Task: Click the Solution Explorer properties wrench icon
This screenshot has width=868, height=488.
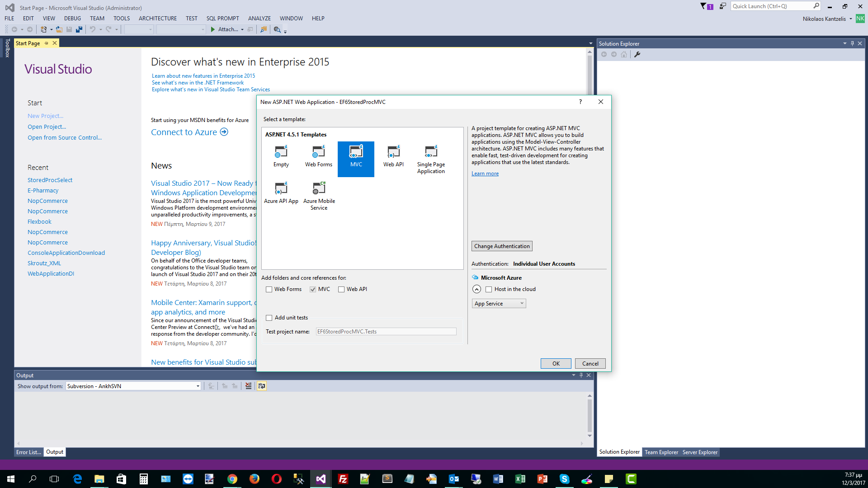Action: [x=637, y=54]
